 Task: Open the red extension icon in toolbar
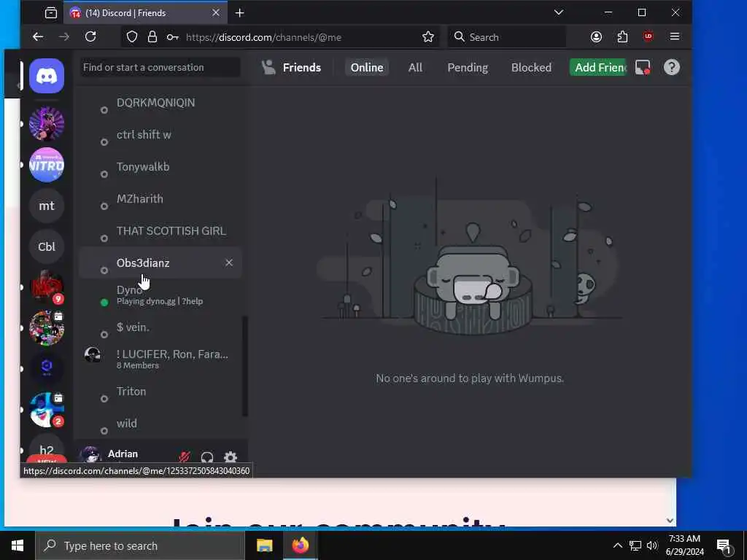(x=648, y=36)
